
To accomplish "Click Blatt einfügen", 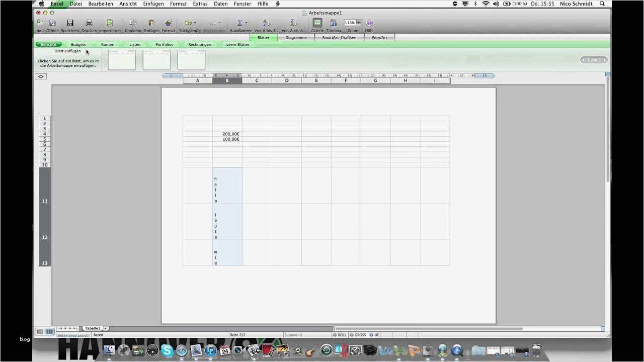I will coord(67,51).
